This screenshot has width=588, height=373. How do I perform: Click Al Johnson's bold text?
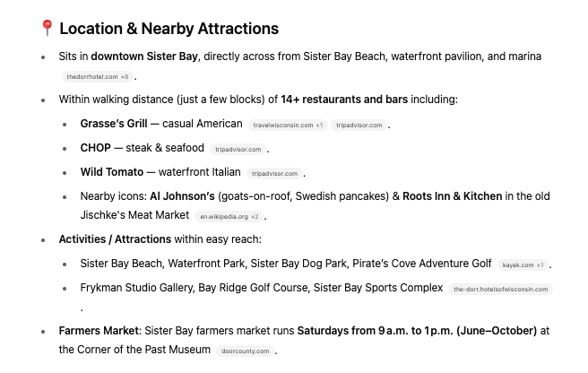click(182, 196)
